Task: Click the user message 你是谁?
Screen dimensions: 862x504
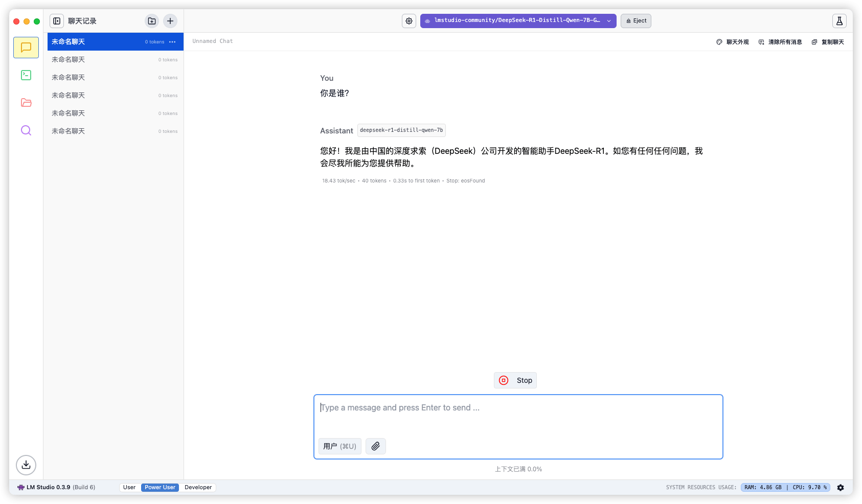Action: tap(334, 94)
